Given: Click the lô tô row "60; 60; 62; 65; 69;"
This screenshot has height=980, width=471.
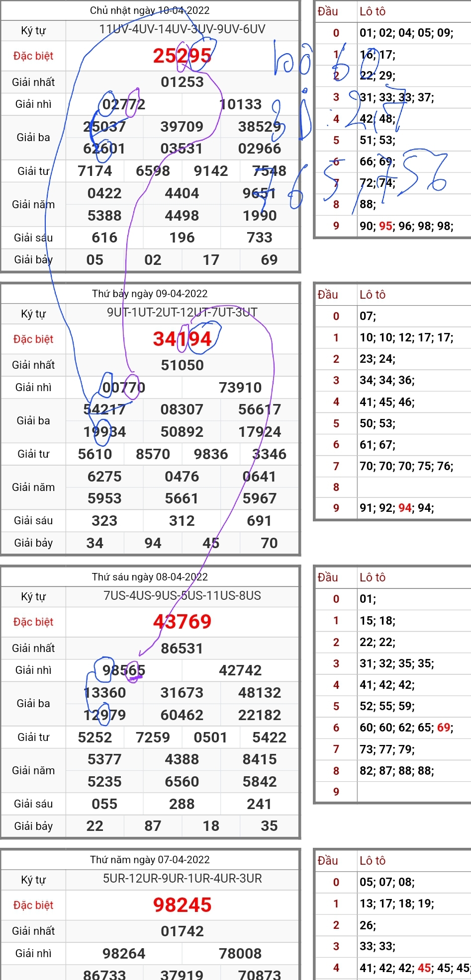Looking at the screenshot, I should point(406,728).
